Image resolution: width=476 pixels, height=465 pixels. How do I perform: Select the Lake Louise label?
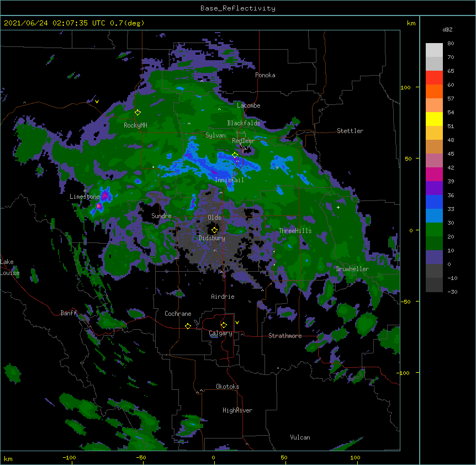pos(10,267)
